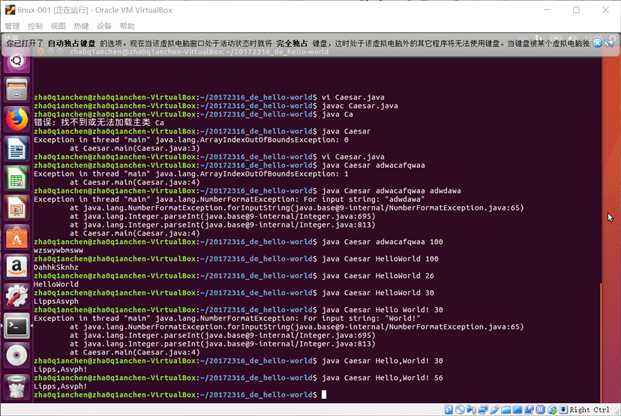Open the Files manager from the launcher
Image resolution: width=621 pixels, height=416 pixels.
(16, 89)
